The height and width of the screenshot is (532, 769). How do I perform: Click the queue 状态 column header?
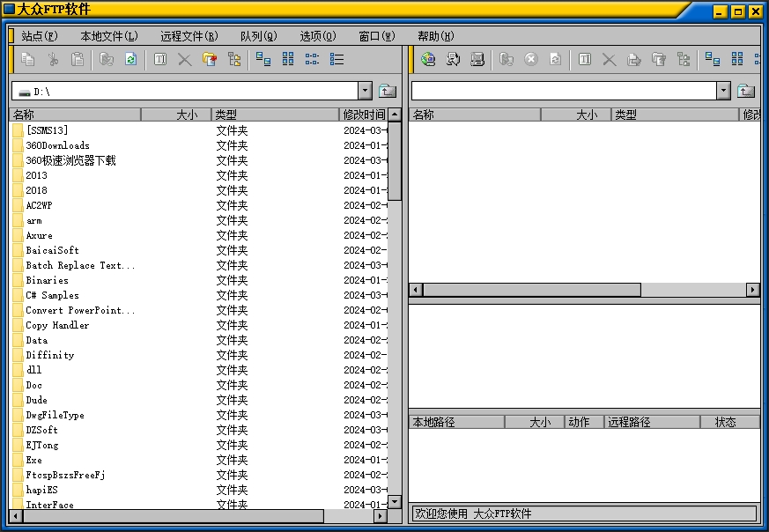point(729,422)
